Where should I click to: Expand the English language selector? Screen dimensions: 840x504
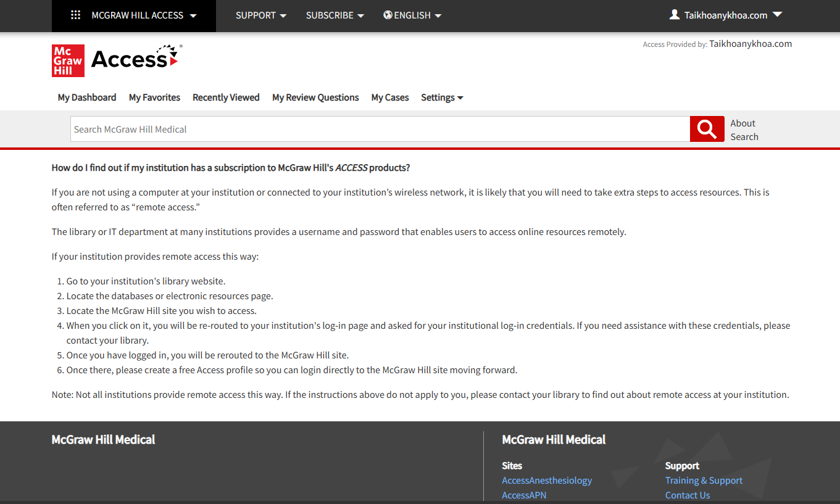(412, 15)
